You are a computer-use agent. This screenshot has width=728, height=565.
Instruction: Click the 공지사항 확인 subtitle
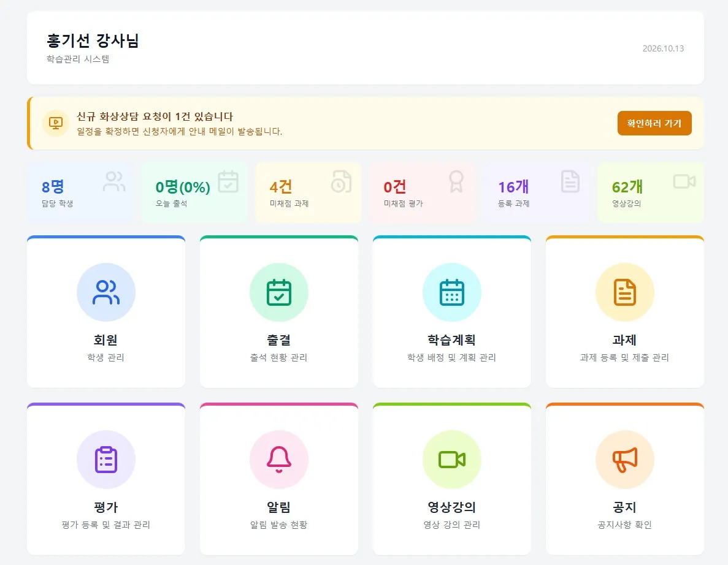tap(624, 525)
